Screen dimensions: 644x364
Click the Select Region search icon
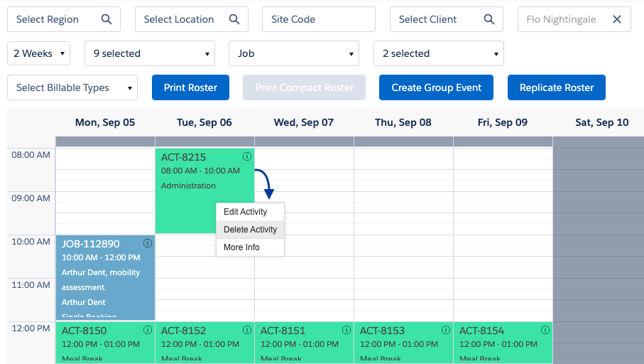(107, 19)
